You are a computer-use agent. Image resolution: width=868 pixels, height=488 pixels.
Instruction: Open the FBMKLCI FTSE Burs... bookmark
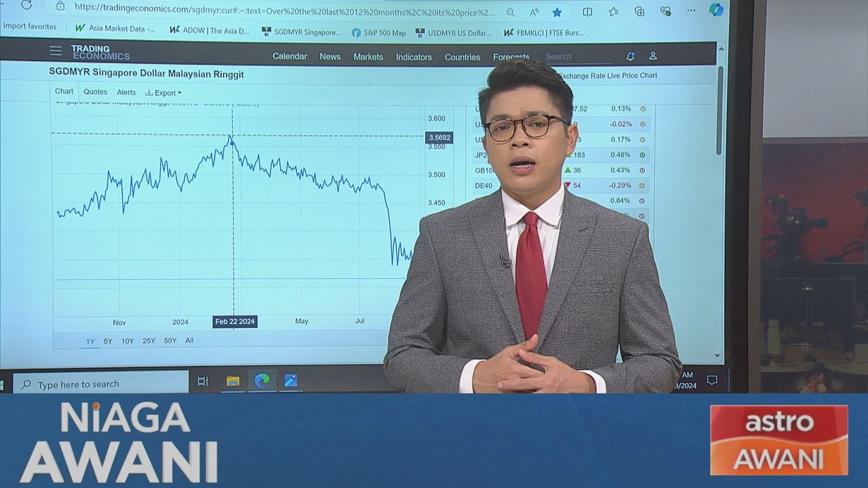point(543,33)
